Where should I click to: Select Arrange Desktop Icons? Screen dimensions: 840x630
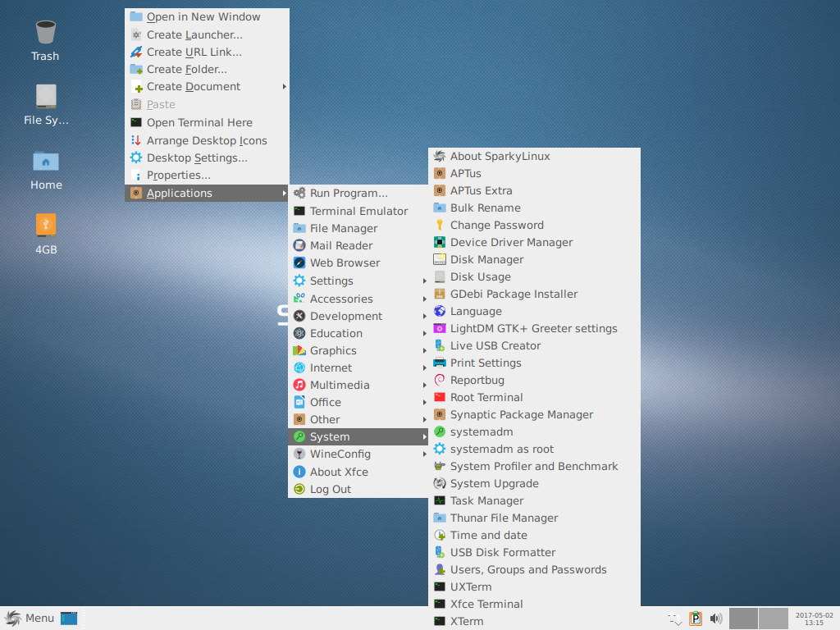coord(208,140)
